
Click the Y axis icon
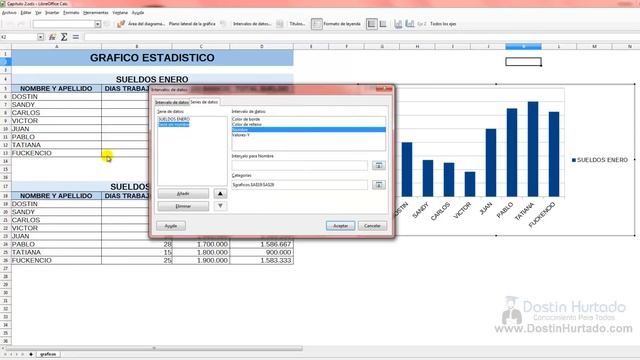[409, 24]
